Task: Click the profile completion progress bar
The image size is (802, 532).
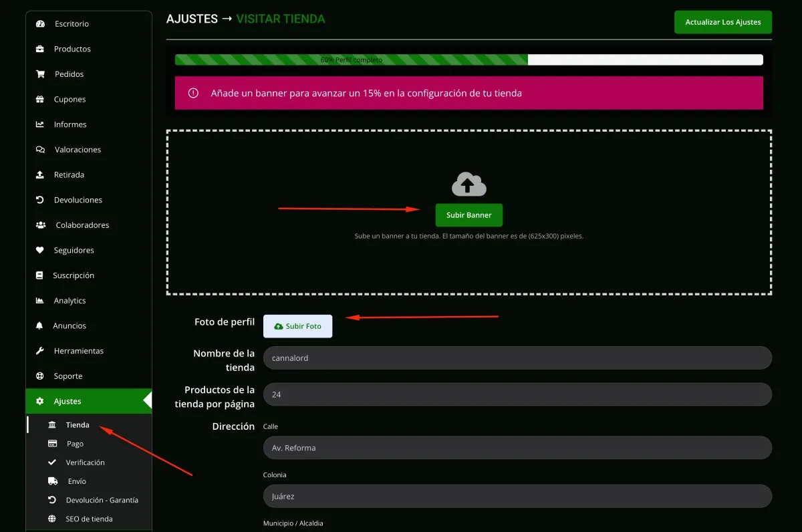Action: pyautogui.click(x=469, y=59)
